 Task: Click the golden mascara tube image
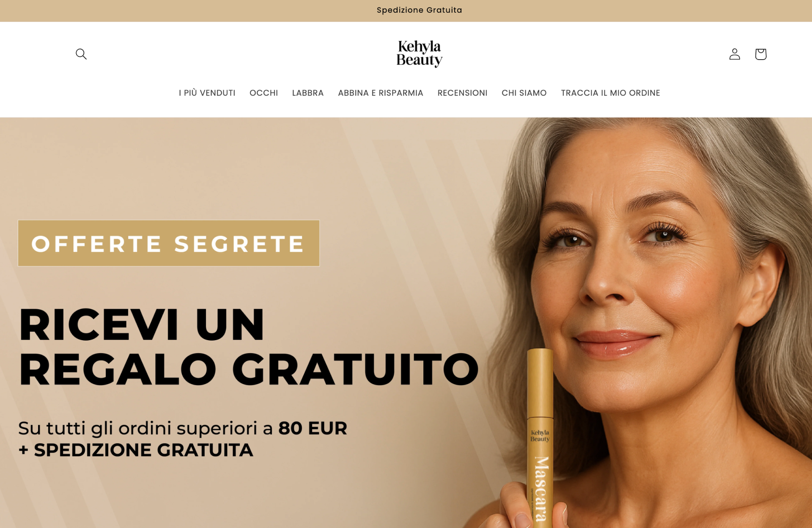540,438
